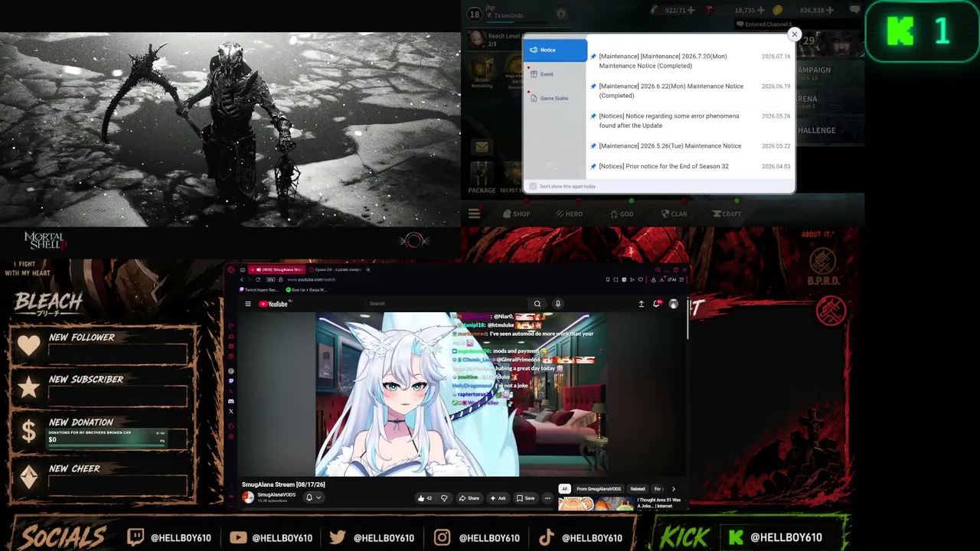Image resolution: width=980 pixels, height=551 pixels.
Task: Open the SHOP menu in game
Action: (517, 214)
